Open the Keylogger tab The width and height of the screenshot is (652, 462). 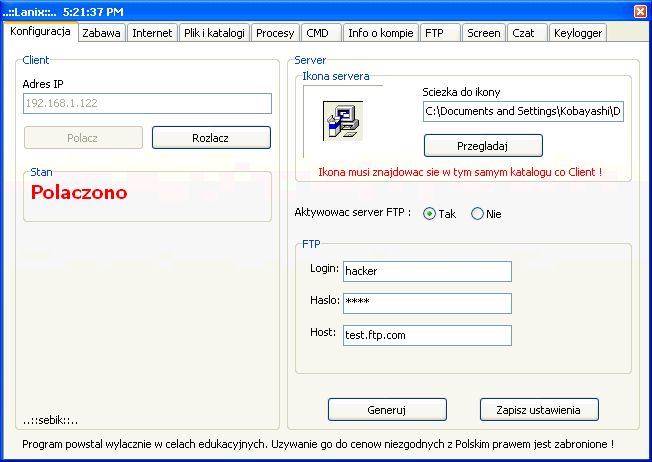coord(577,33)
